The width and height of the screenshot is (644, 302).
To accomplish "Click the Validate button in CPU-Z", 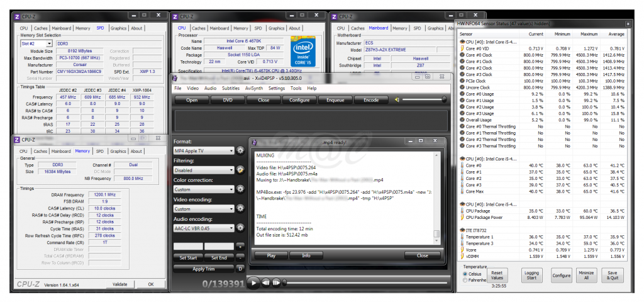I will (119, 284).
